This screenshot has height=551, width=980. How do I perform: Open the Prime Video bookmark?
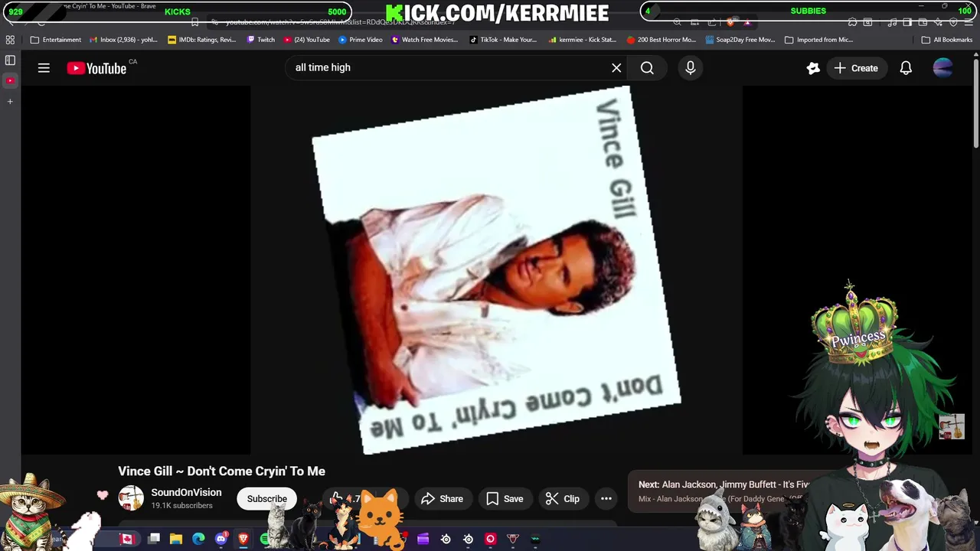[x=361, y=40]
